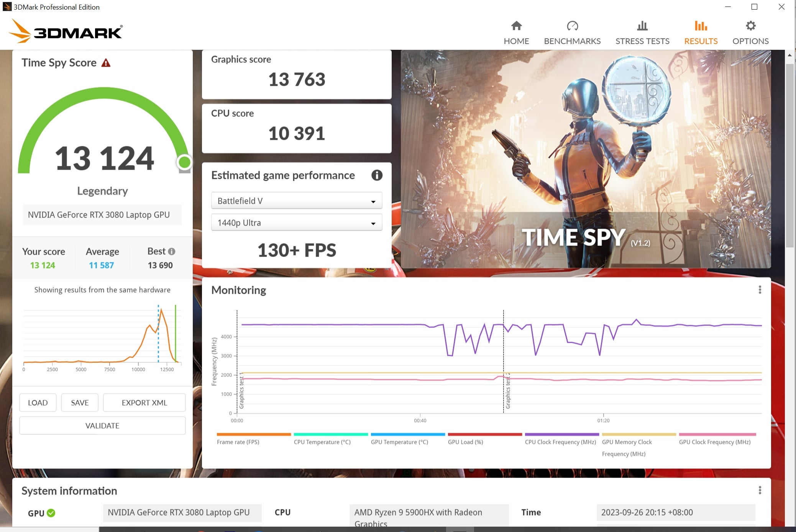Click the LOAD button
This screenshot has height=532, width=796.
pyautogui.click(x=38, y=403)
